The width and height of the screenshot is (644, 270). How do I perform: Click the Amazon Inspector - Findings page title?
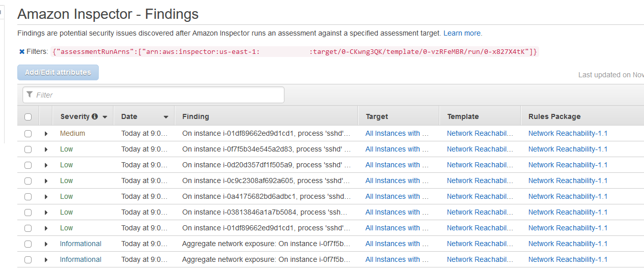coord(108,14)
